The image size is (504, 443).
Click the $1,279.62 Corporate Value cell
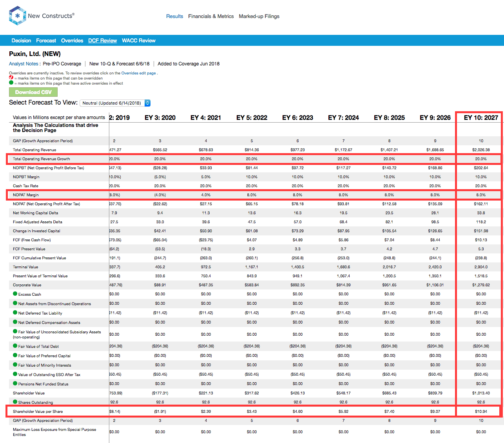pos(481,285)
